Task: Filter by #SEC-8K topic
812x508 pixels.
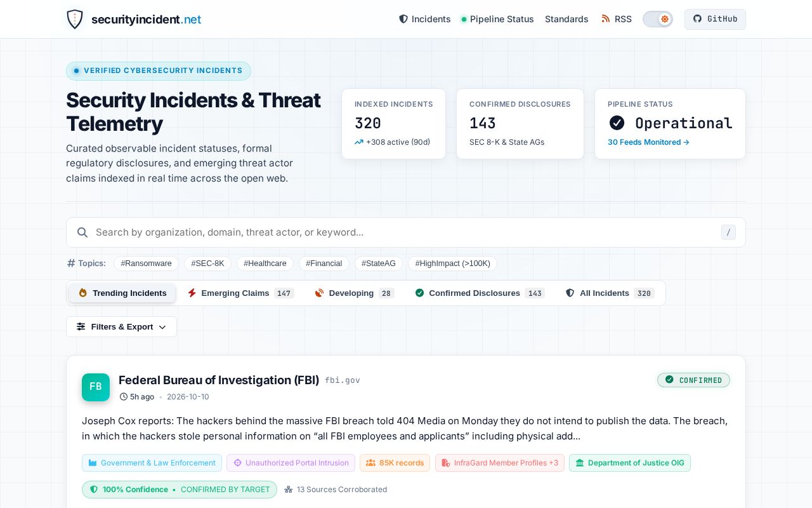Action: click(207, 263)
